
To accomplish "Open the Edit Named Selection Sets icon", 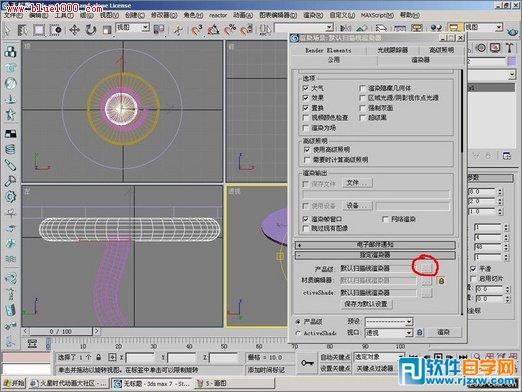I will 265,30.
